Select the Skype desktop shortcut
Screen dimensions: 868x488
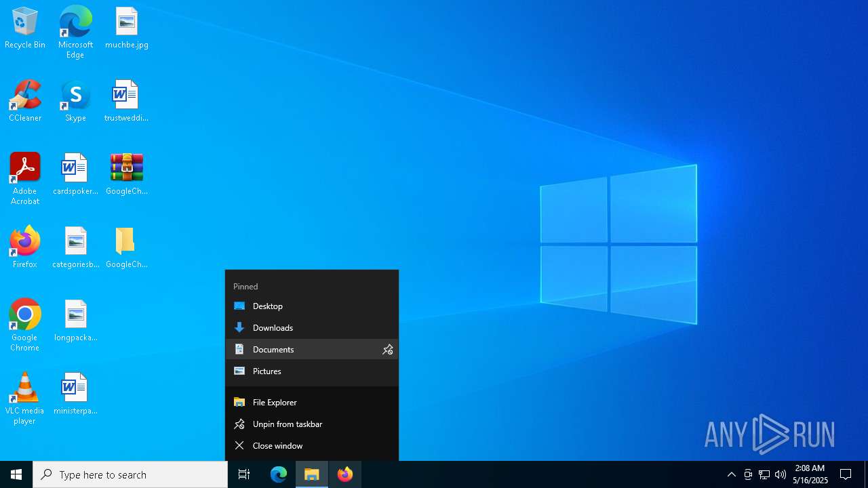75,102
